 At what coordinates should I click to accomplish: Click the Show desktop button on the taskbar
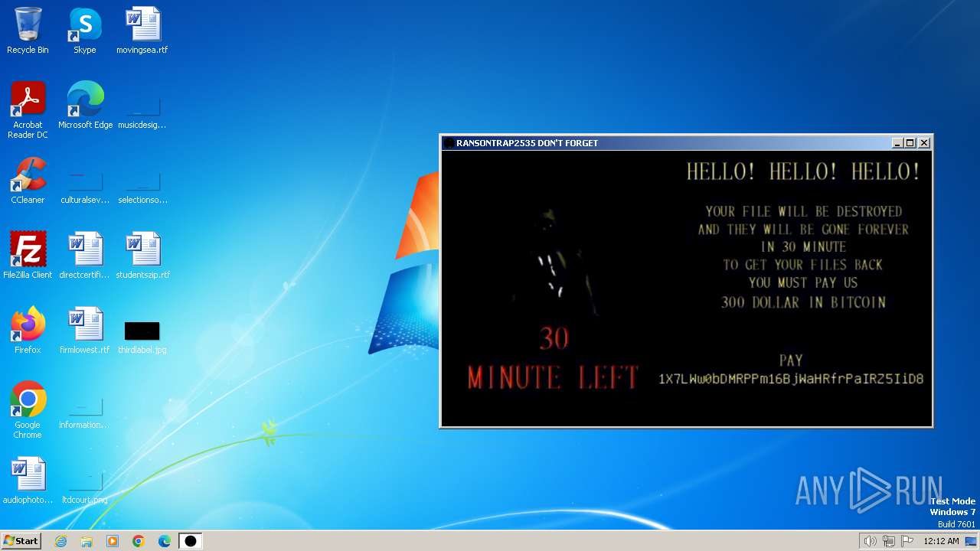point(972,541)
